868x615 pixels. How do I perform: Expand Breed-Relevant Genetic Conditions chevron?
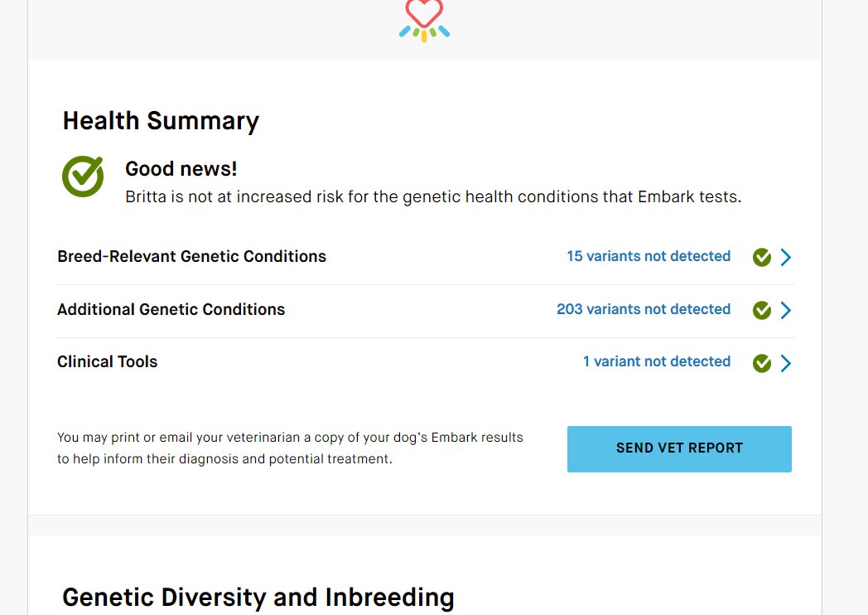[785, 257]
